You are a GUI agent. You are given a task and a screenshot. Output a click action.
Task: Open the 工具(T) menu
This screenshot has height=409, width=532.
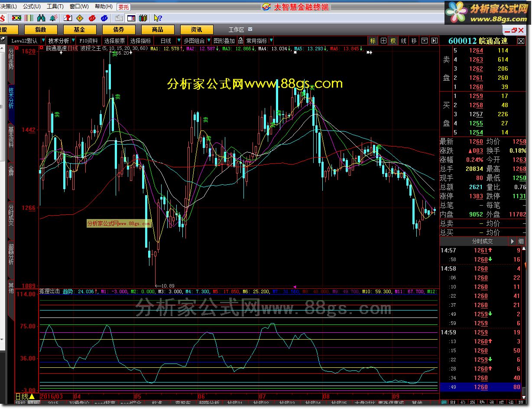click(x=55, y=7)
